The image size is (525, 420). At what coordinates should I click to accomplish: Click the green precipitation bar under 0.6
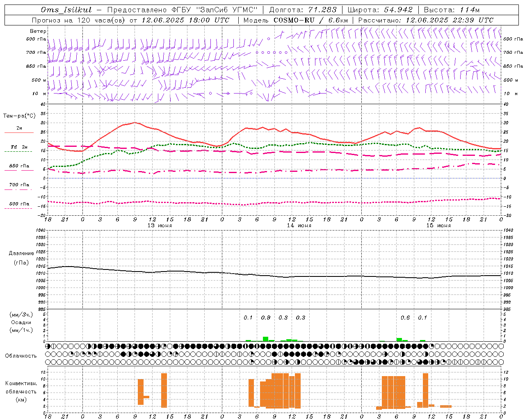coord(399,340)
